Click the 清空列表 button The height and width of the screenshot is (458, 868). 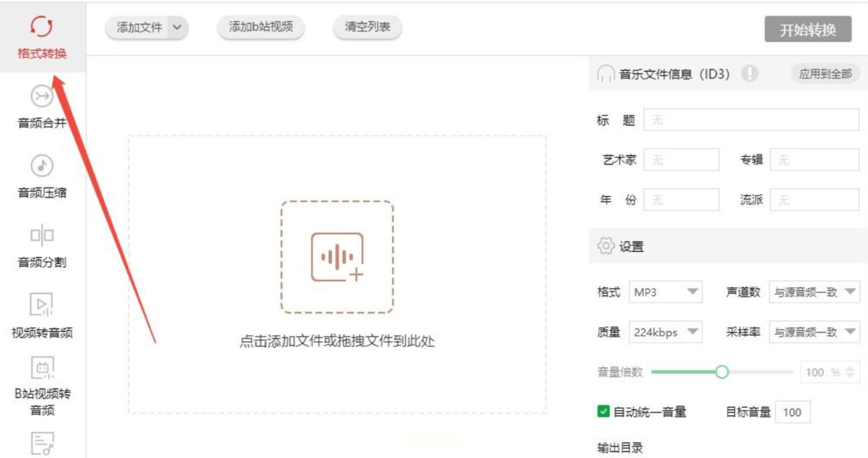pyautogui.click(x=367, y=27)
